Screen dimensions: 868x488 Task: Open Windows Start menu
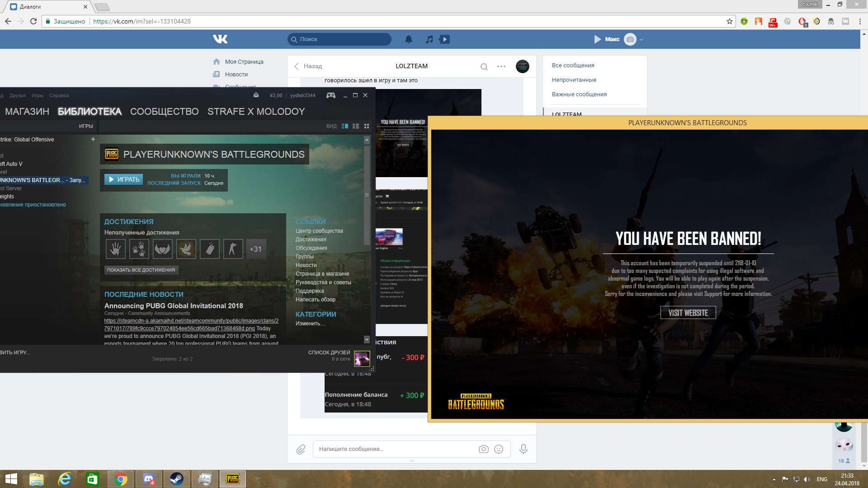10,479
